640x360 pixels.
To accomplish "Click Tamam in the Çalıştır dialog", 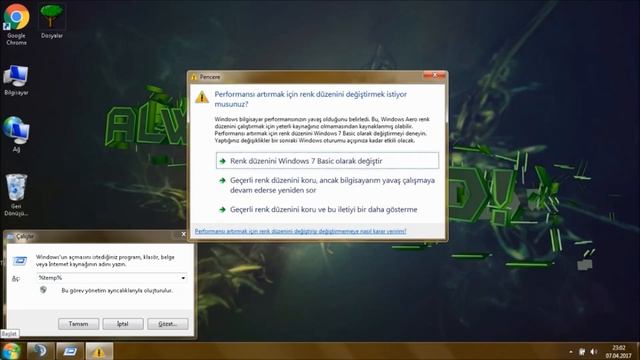I will click(x=78, y=324).
